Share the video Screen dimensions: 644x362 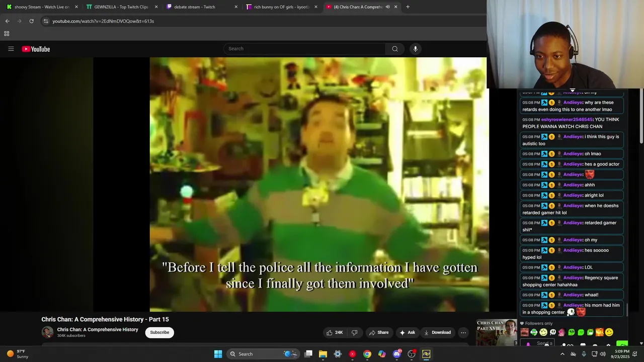pyautogui.click(x=379, y=332)
